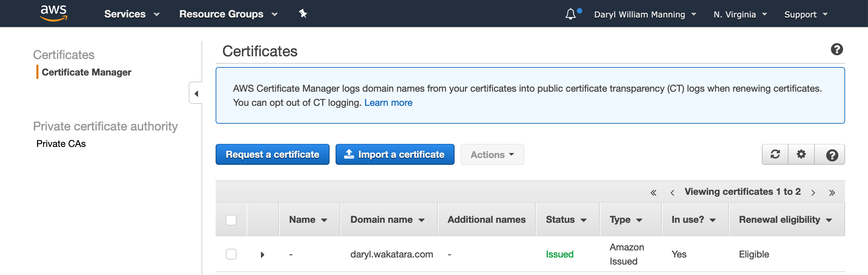Open the page help question mark icon
Image resolution: width=868 pixels, height=275 pixels.
tap(837, 50)
